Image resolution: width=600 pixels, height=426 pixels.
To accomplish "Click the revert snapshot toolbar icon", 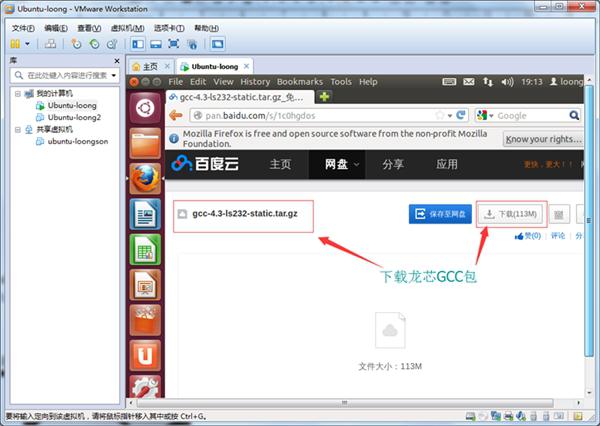I will click(x=94, y=44).
